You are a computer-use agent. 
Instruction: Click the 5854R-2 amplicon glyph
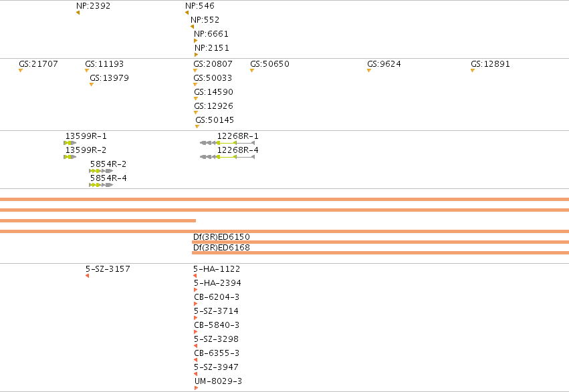pyautogui.click(x=101, y=171)
